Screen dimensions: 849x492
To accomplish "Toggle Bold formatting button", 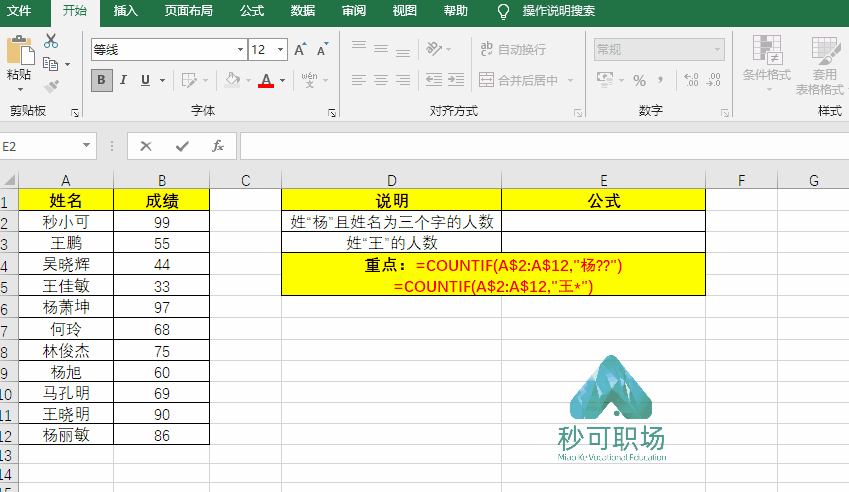I will 101,80.
